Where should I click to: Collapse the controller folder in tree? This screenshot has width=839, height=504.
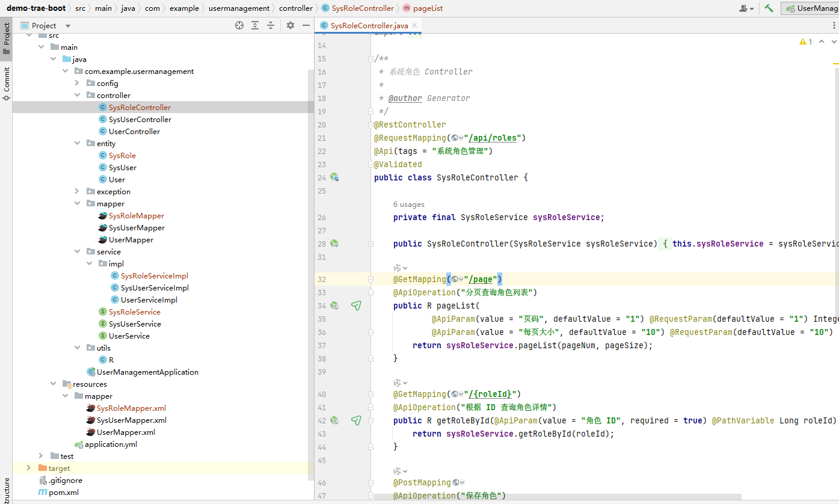tap(77, 95)
